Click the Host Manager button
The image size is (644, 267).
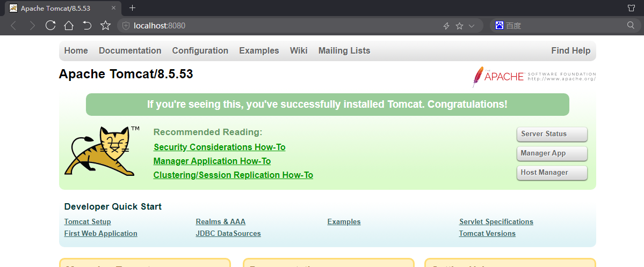click(552, 173)
